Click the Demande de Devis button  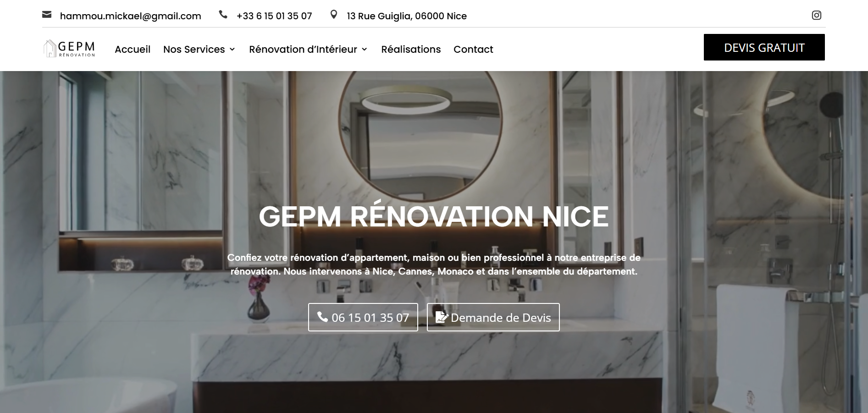click(x=493, y=317)
